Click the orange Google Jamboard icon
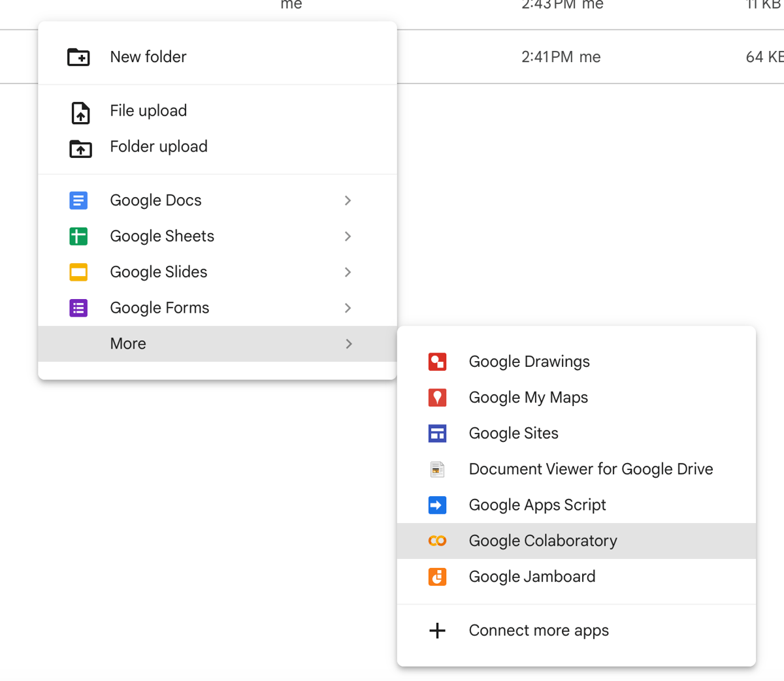This screenshot has height=681, width=784. click(437, 577)
